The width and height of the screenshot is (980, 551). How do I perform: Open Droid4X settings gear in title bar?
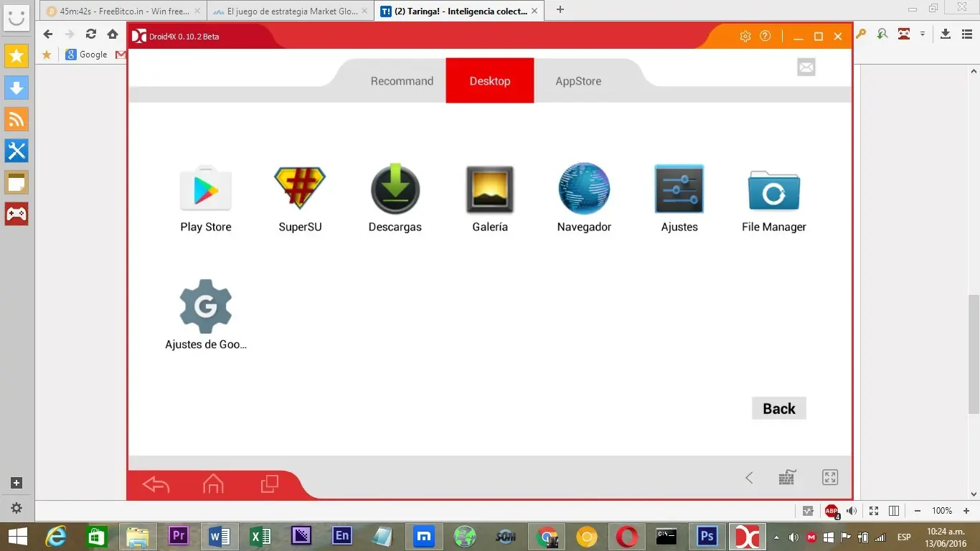(745, 36)
